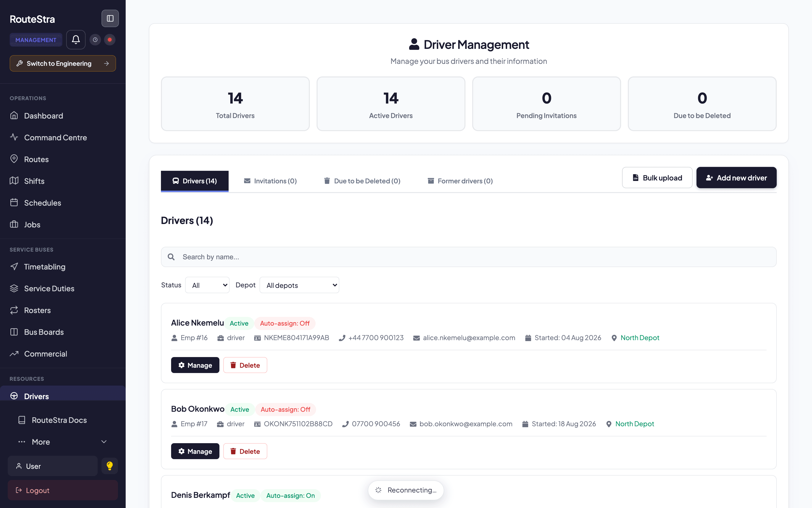This screenshot has height=508, width=812.
Task: Click the Denis Berkampf driver name
Action: (200, 495)
